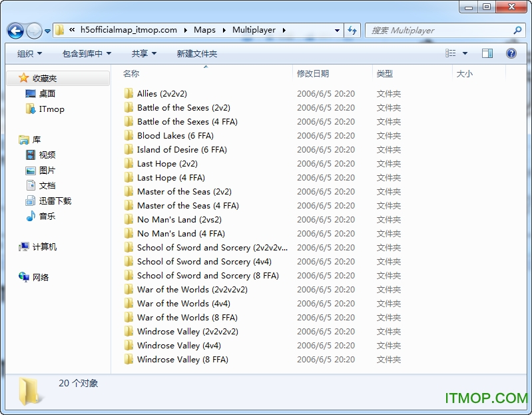The width and height of the screenshot is (532, 415).
Task: Click the 新建文件夹 button
Action: (x=196, y=53)
